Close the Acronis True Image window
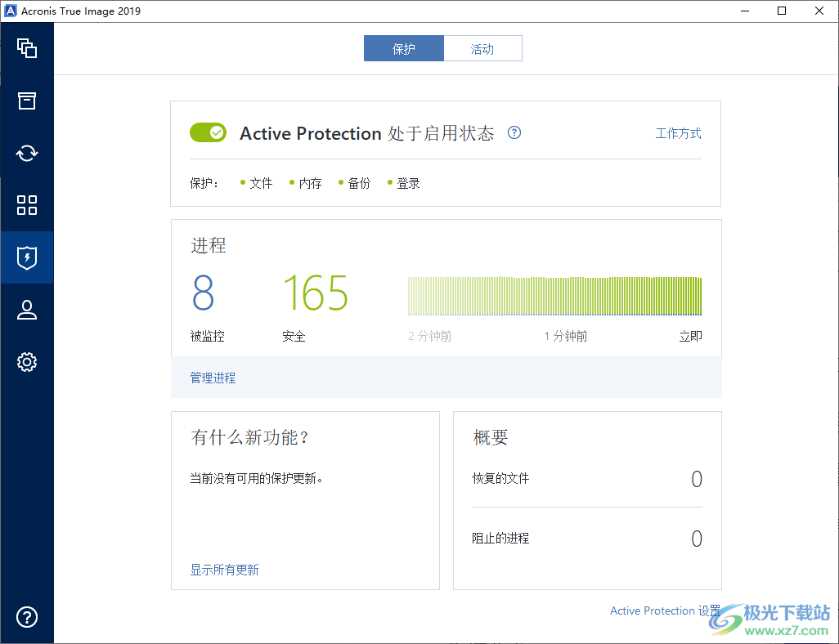Image resolution: width=839 pixels, height=644 pixels. coord(819,11)
